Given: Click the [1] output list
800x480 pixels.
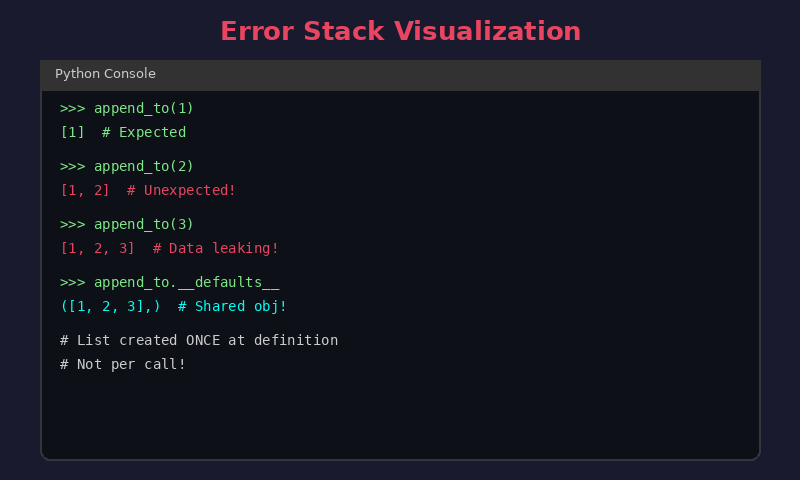Looking at the screenshot, I should coord(72,132).
